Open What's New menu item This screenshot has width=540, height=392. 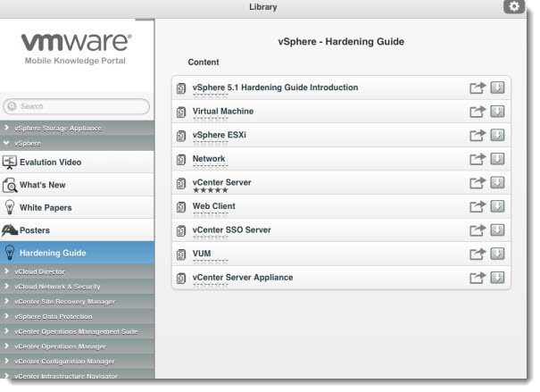(x=77, y=185)
